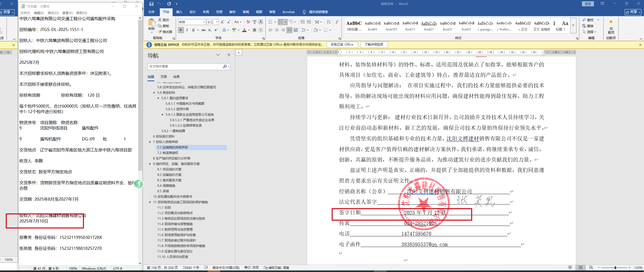Image resolution: width=644 pixels, height=272 pixels.
Task: Toggle character shading (gray A)
Action: [254, 30]
